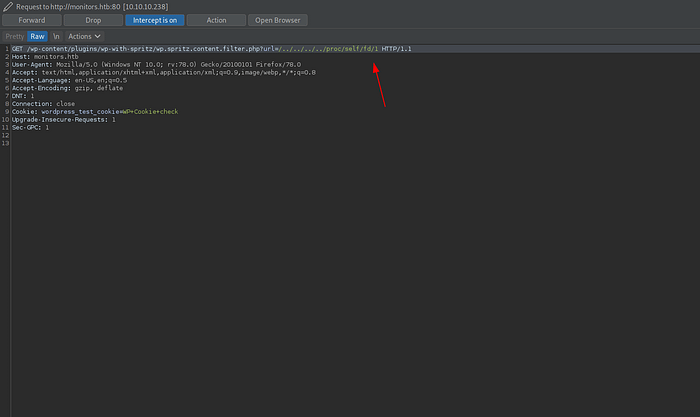Image resolution: width=700 pixels, height=417 pixels.
Task: Click the Accept-Language header line
Action: pos(69,80)
